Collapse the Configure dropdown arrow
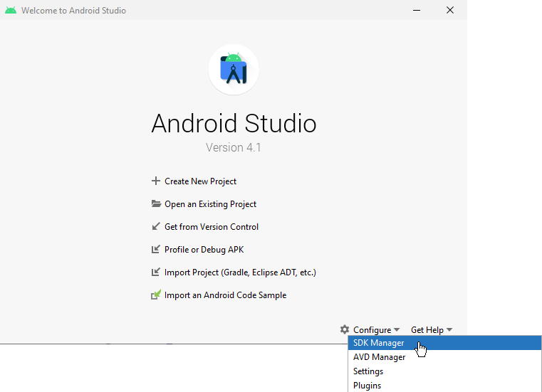The image size is (542, 392). tap(397, 330)
